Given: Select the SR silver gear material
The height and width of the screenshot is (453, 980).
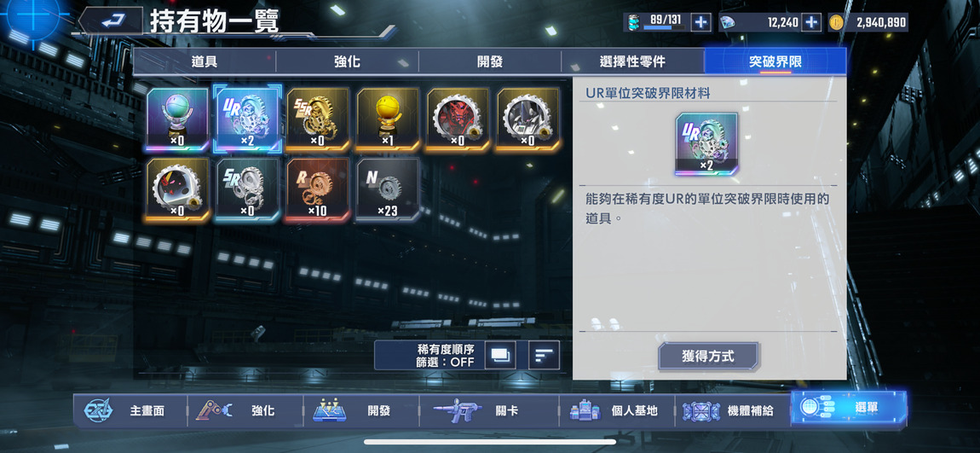Looking at the screenshot, I should pos(247,189).
